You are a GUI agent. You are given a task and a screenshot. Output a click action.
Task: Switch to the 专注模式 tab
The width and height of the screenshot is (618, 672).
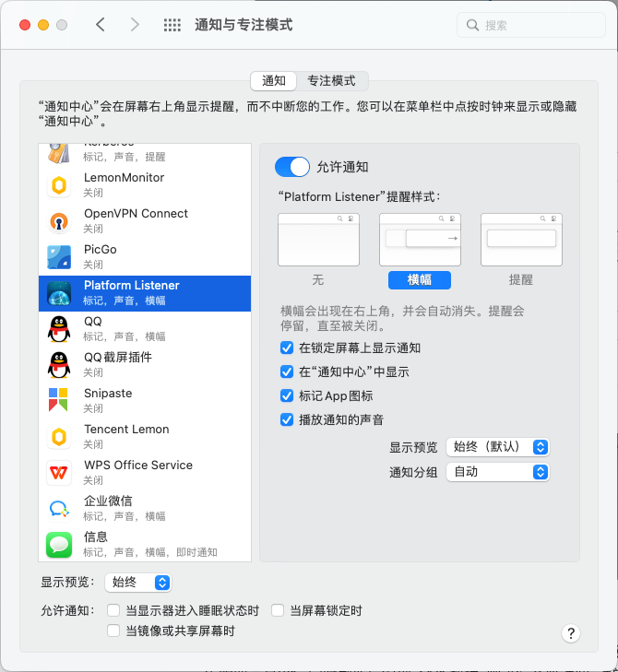point(331,80)
